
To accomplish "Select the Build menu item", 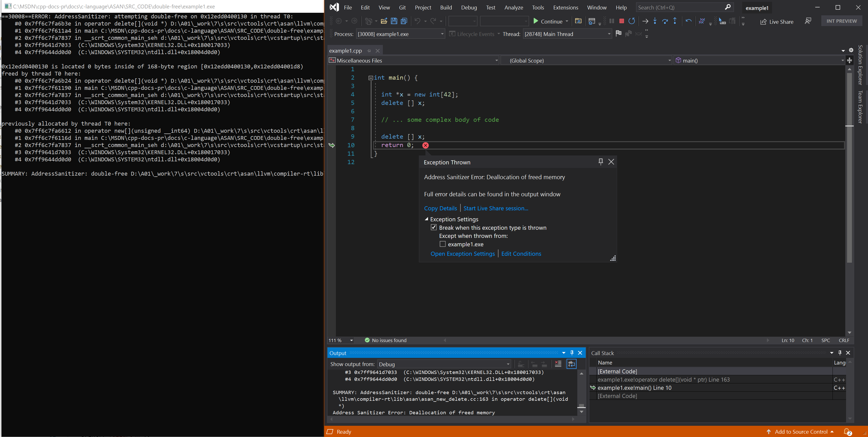I will (x=446, y=7).
